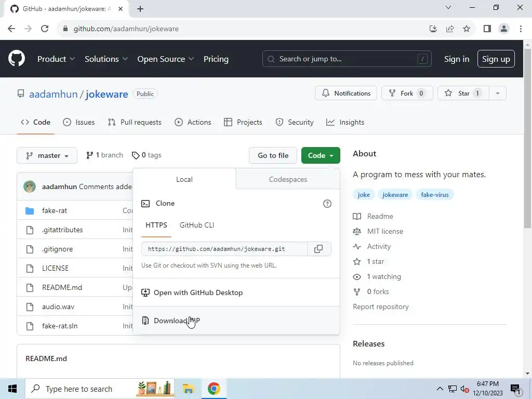Expand the Solutions menu
Viewport: 532px width, 399px height.
(x=106, y=59)
